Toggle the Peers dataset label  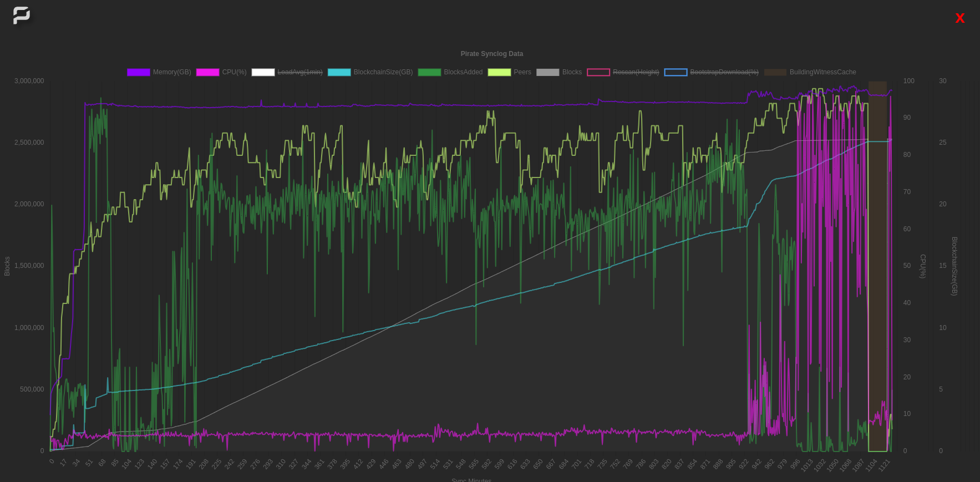[522, 72]
